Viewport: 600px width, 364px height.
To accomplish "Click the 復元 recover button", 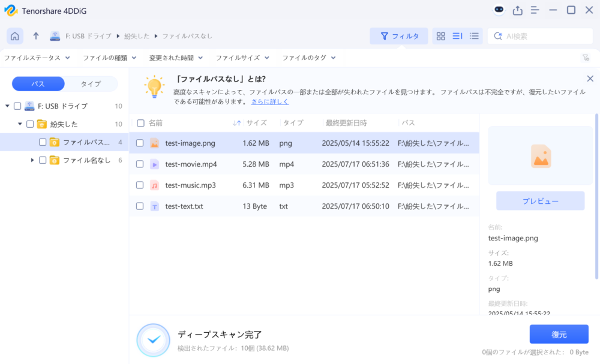I will (559, 334).
